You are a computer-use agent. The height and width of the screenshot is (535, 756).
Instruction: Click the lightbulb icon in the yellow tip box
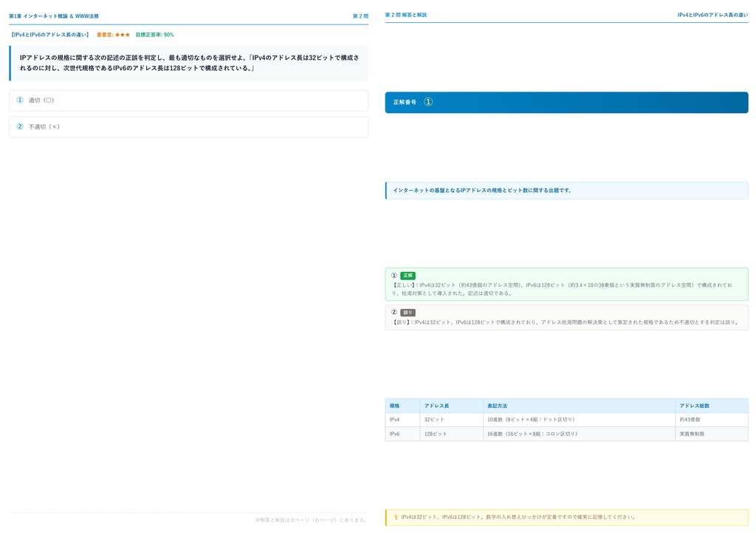396,517
